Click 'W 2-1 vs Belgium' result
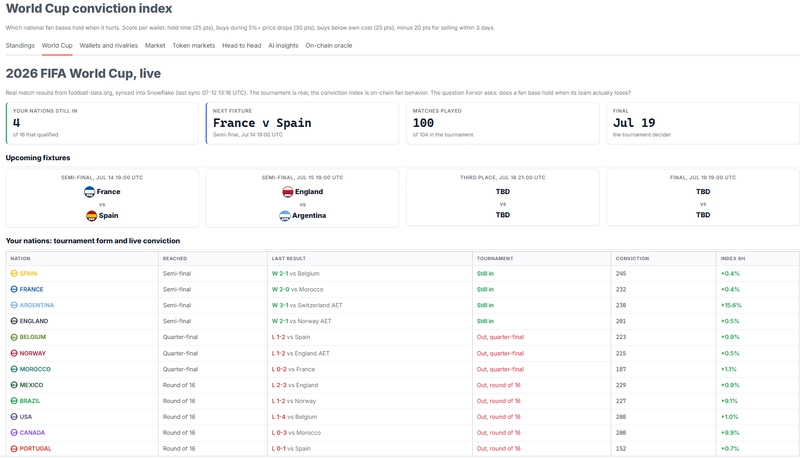 pos(295,273)
